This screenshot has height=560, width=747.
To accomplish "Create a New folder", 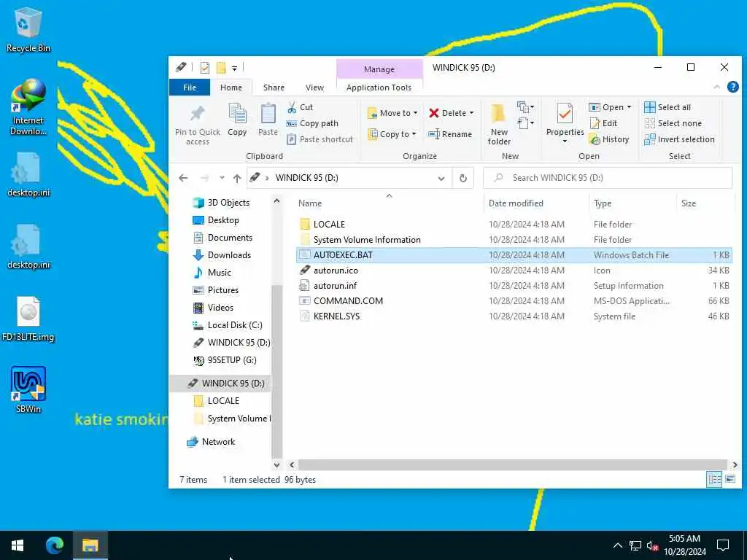I will pos(499,124).
